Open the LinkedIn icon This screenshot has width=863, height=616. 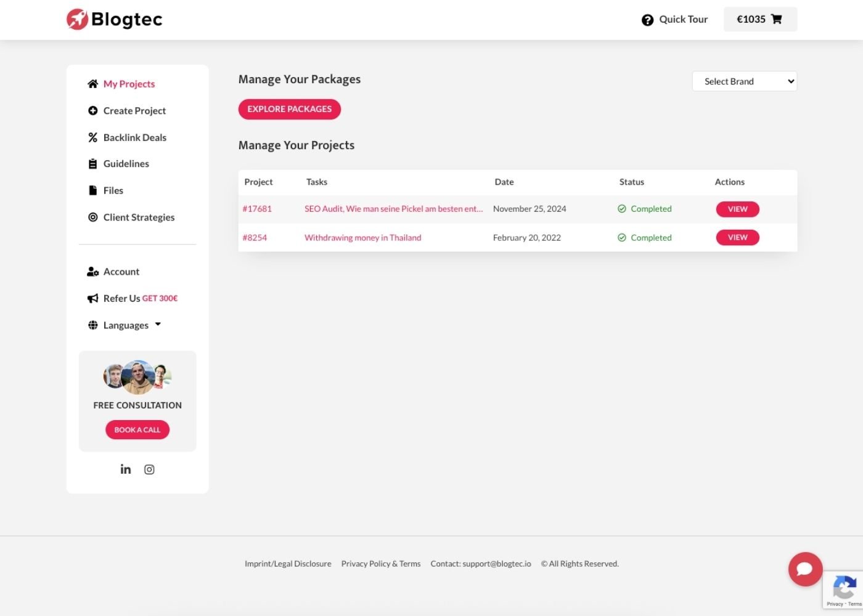point(126,469)
